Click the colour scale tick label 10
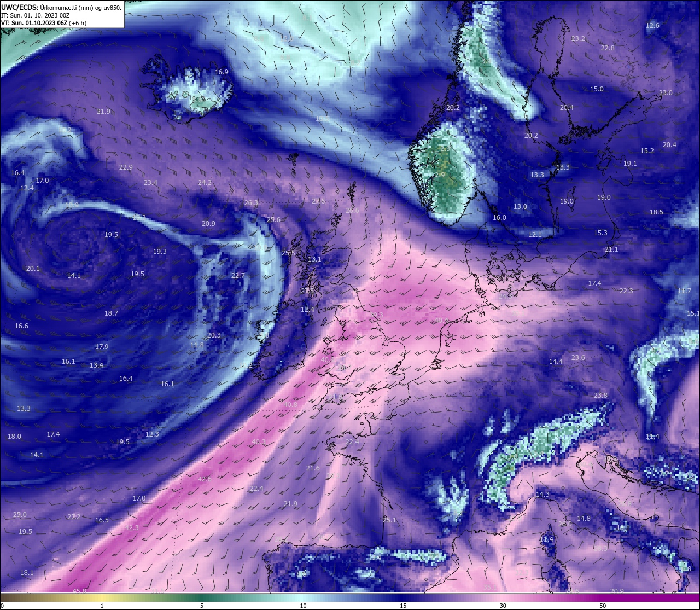 click(x=302, y=606)
